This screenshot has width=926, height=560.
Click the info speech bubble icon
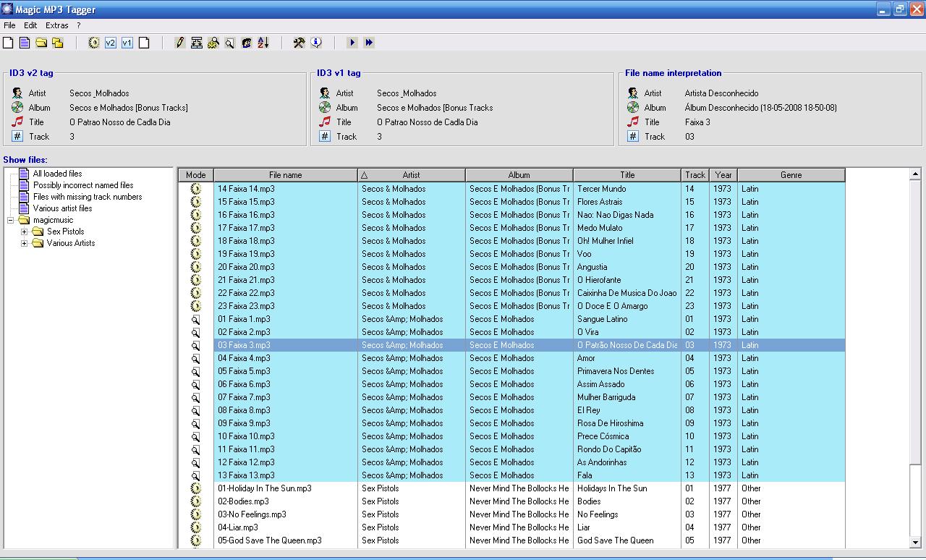click(316, 43)
